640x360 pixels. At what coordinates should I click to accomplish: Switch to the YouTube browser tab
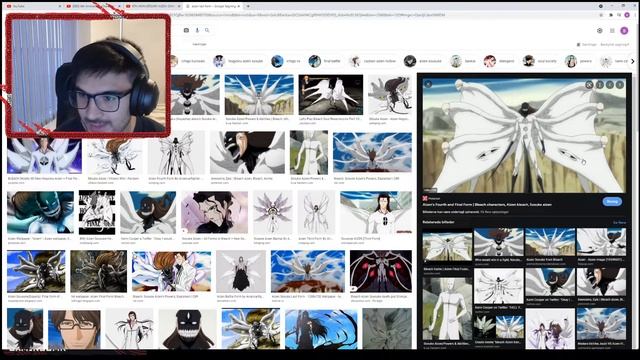click(33, 6)
